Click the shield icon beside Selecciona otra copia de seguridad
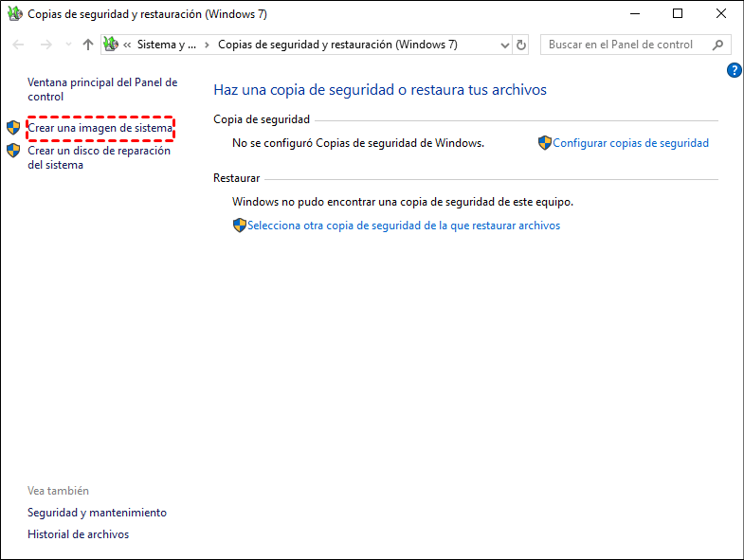744x560 pixels. [x=239, y=226]
